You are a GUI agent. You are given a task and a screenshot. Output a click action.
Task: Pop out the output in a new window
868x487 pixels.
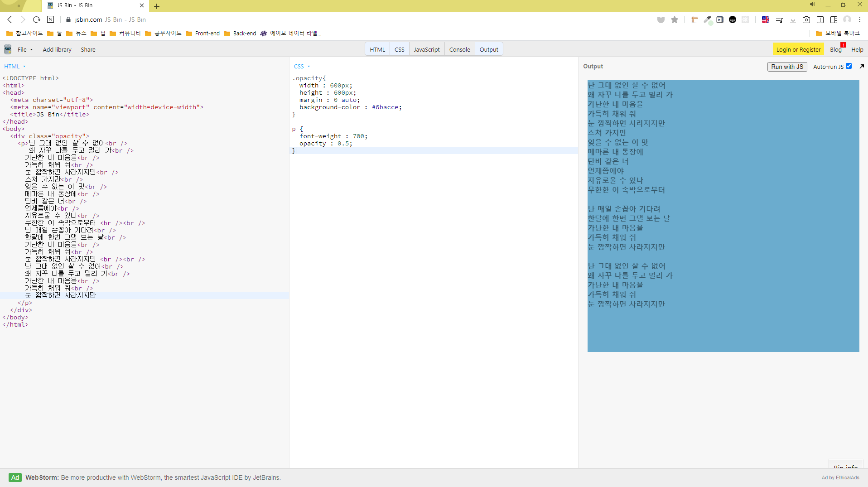(862, 66)
